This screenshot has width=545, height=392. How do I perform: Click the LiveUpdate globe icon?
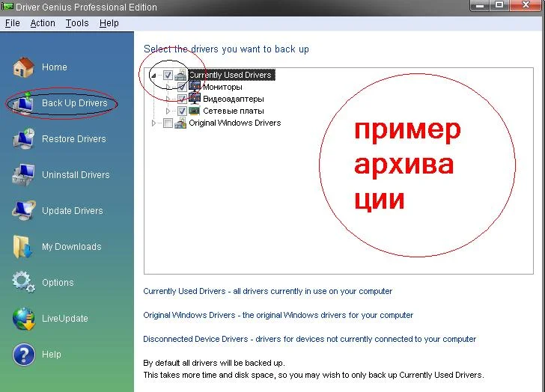coord(23,318)
